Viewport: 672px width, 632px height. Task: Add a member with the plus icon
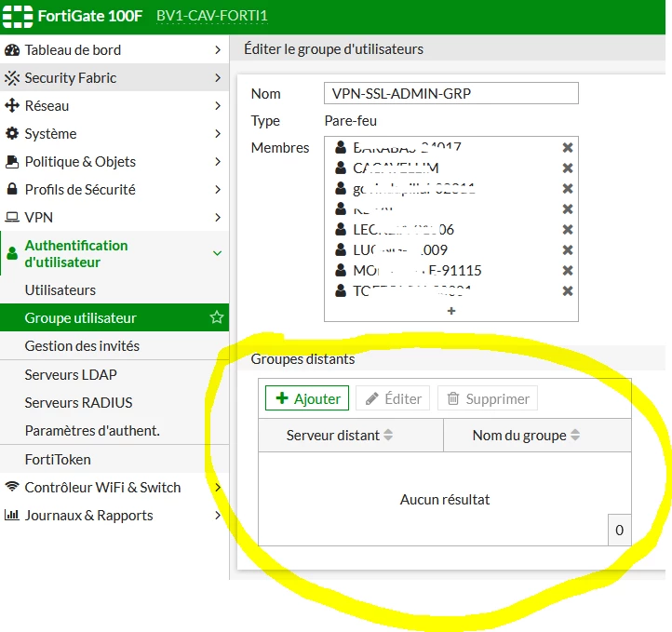(451, 311)
